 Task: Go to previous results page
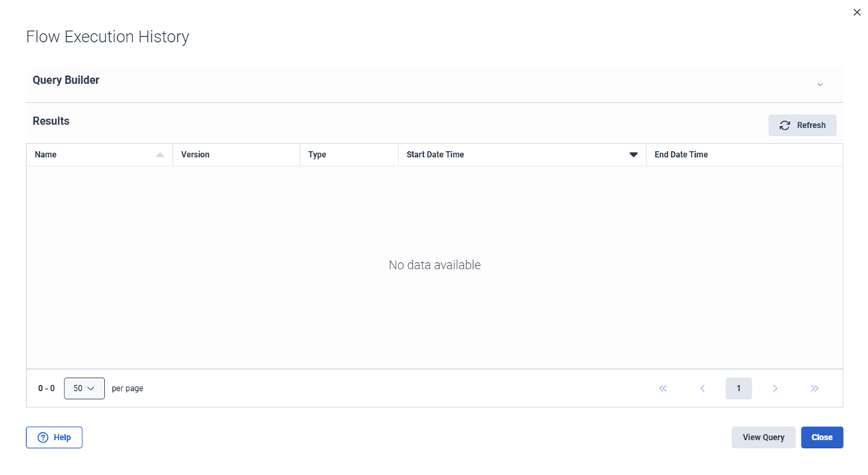coord(702,389)
